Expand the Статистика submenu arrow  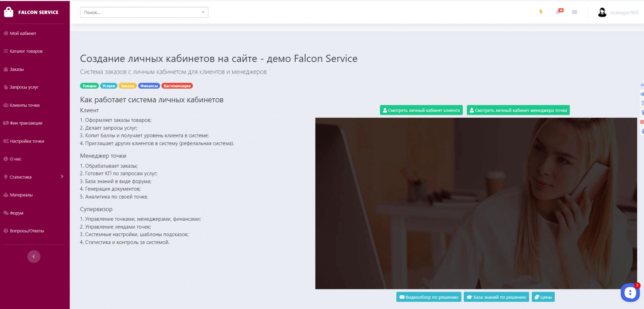tap(62, 176)
